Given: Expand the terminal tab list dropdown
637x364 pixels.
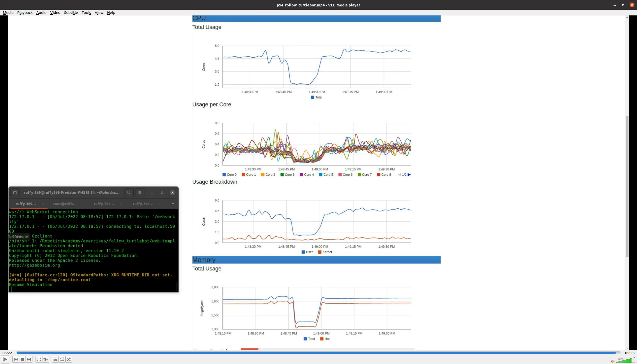Looking at the screenshot, I should [173, 204].
